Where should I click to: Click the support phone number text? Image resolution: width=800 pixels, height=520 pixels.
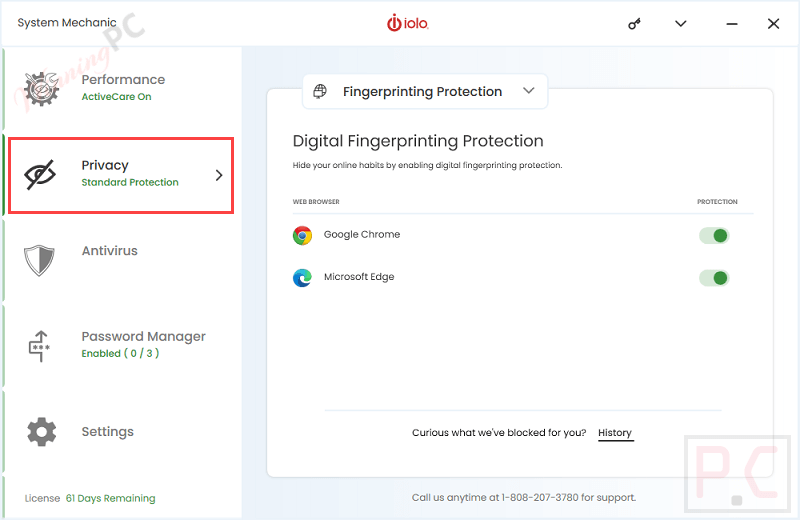pyautogui.click(x=540, y=497)
